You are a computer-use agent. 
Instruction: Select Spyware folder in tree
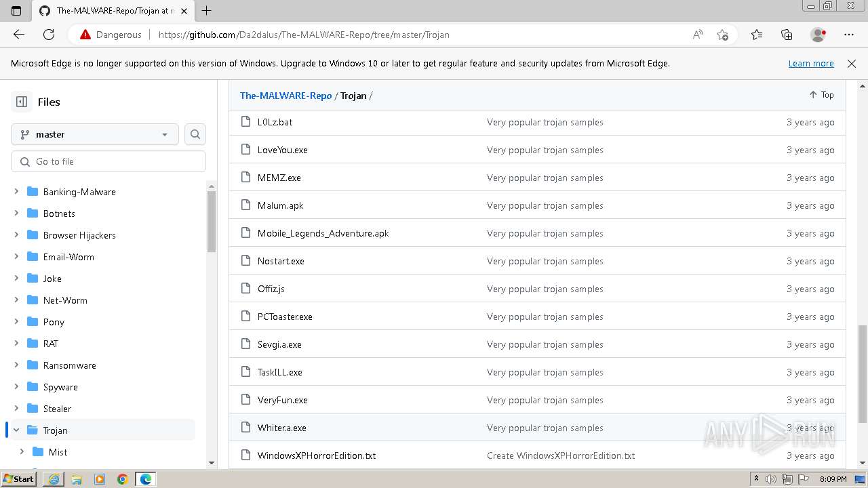(x=60, y=387)
